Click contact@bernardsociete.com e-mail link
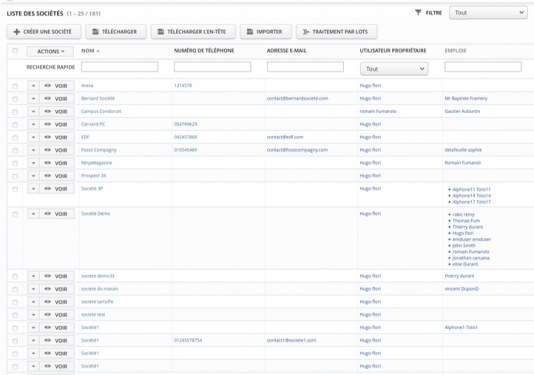This screenshot has width=534, height=375. (x=297, y=98)
